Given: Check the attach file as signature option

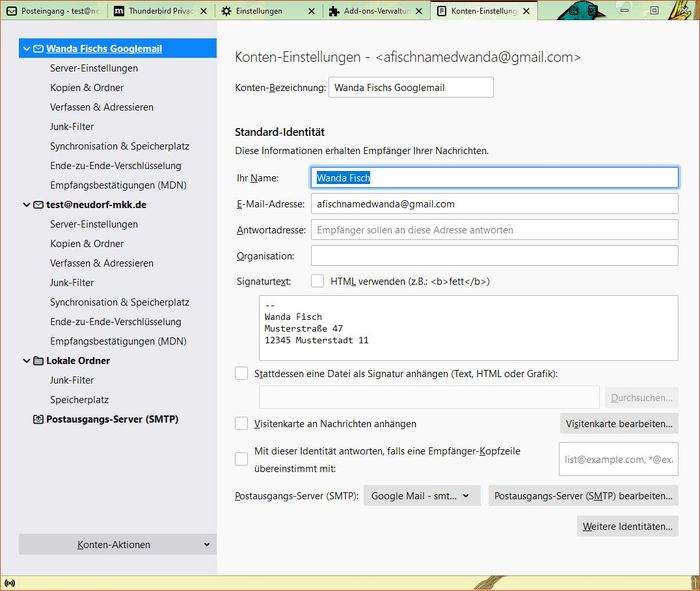Looking at the screenshot, I should pos(241,374).
